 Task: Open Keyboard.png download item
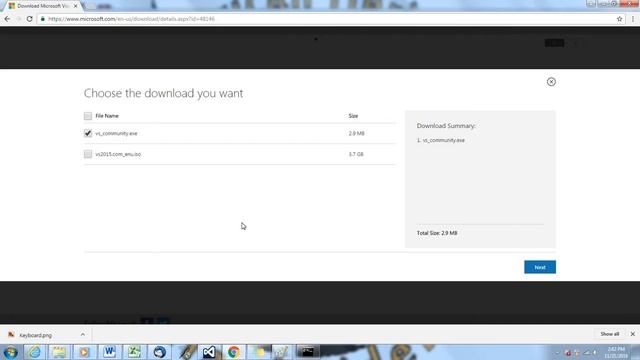click(36, 335)
